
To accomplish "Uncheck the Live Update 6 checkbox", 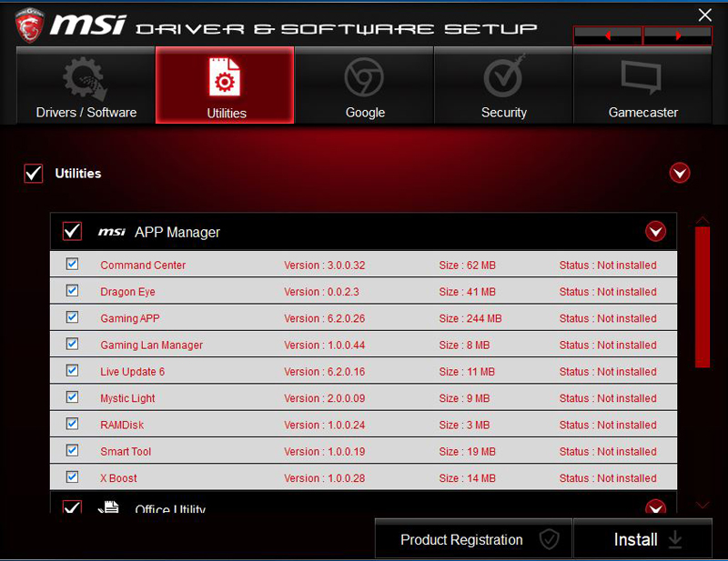I will [72, 370].
